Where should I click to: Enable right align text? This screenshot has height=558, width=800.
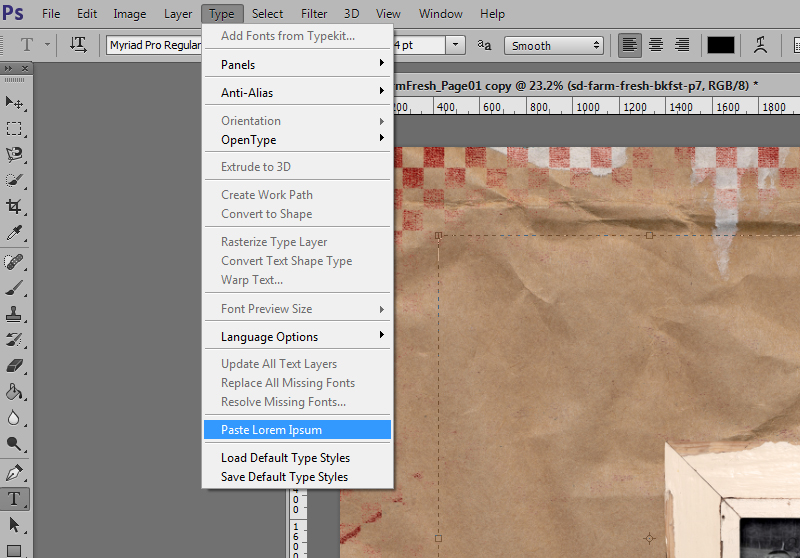pos(682,45)
